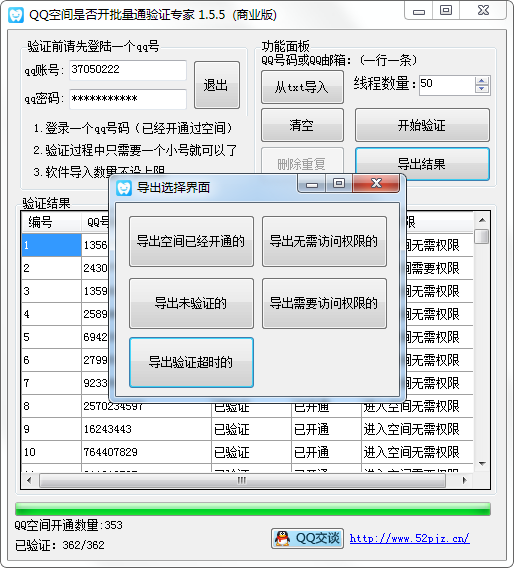Click right arrow of horizontal scrollbar
This screenshot has height=568, width=514.
click(x=465, y=480)
